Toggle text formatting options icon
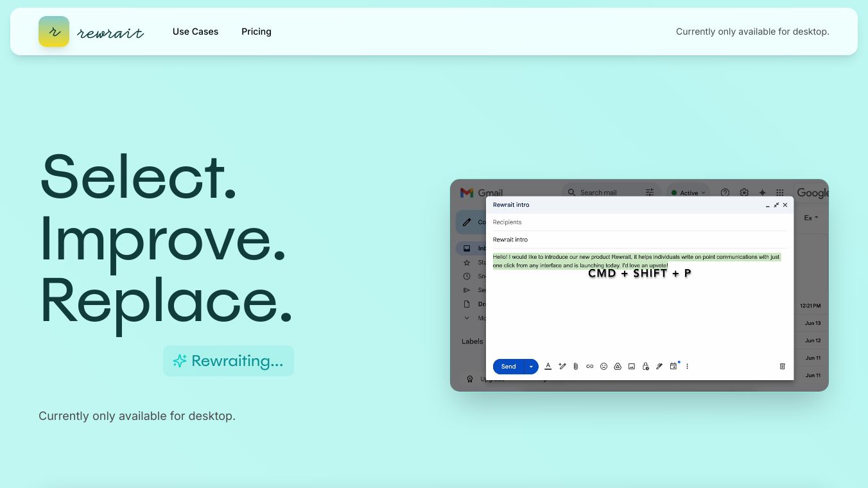Viewport: 868px width, 488px height. (548, 367)
